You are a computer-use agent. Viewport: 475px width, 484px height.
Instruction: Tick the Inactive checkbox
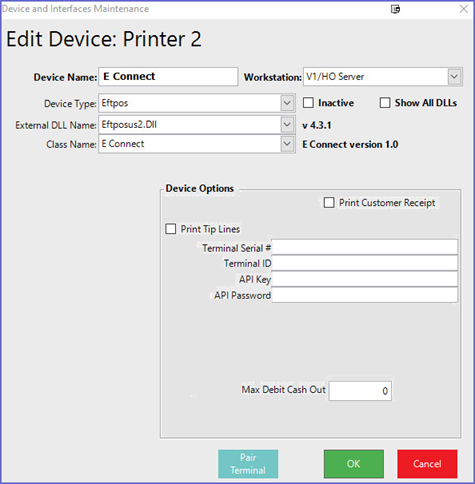point(308,103)
